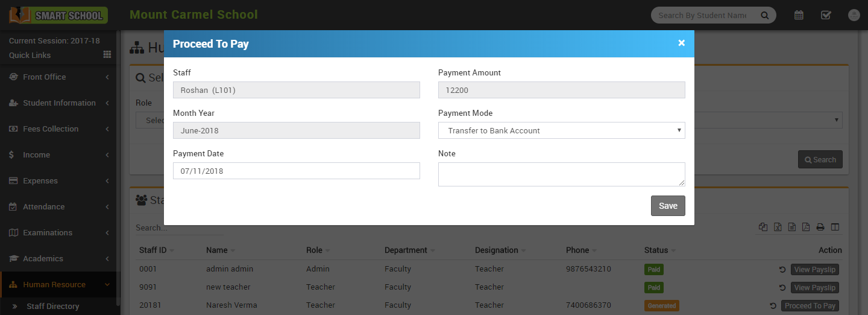The height and width of the screenshot is (315, 868).
Task: Save the payment details
Action: [x=667, y=206]
